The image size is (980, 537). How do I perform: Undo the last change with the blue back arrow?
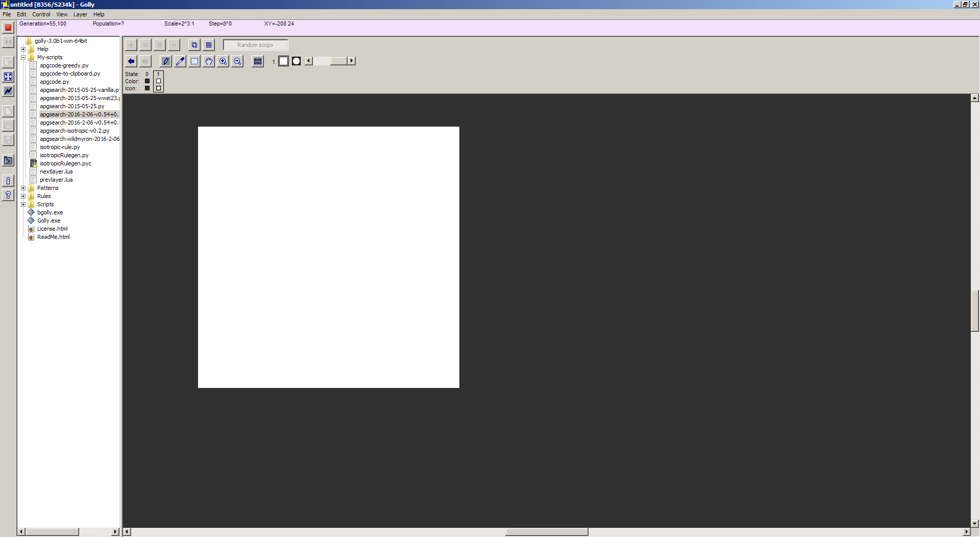pyautogui.click(x=131, y=61)
